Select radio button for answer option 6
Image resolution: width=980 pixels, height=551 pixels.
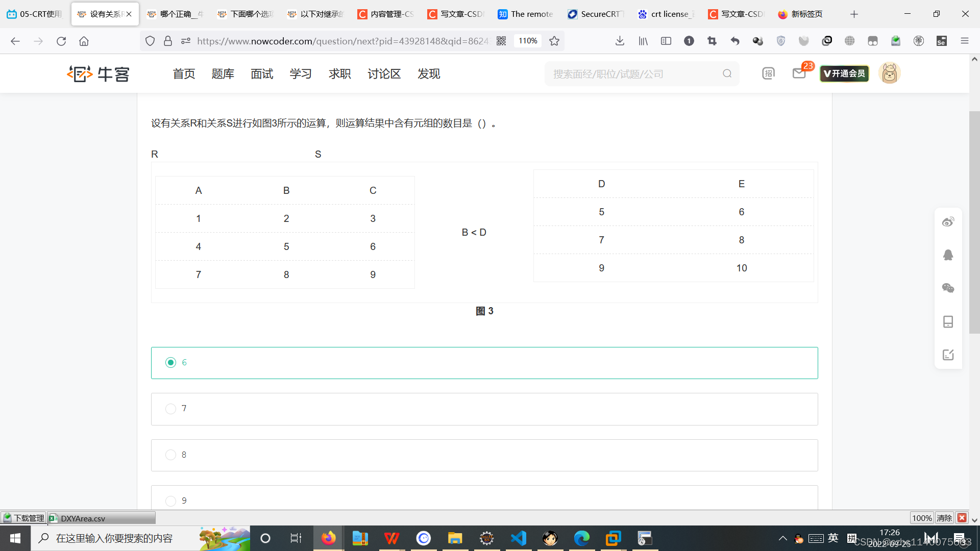point(170,363)
